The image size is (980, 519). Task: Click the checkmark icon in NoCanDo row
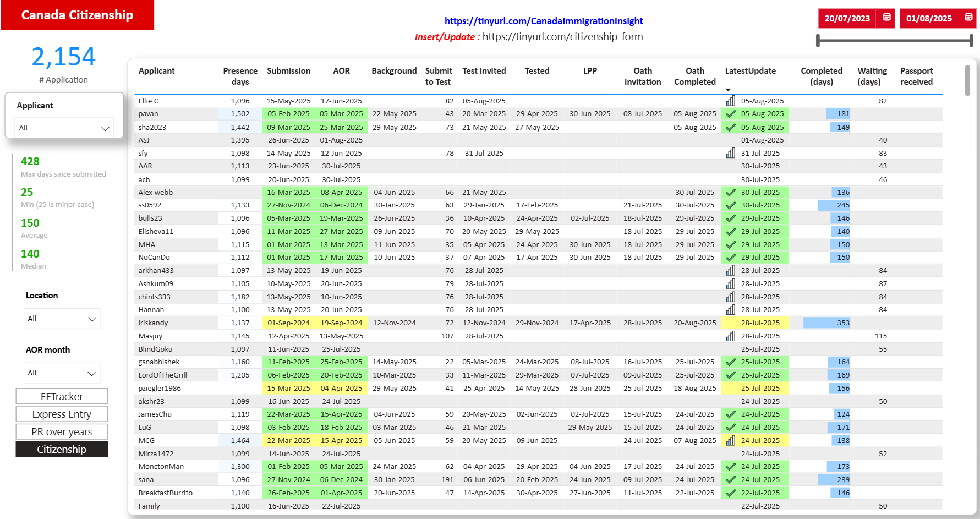(731, 258)
